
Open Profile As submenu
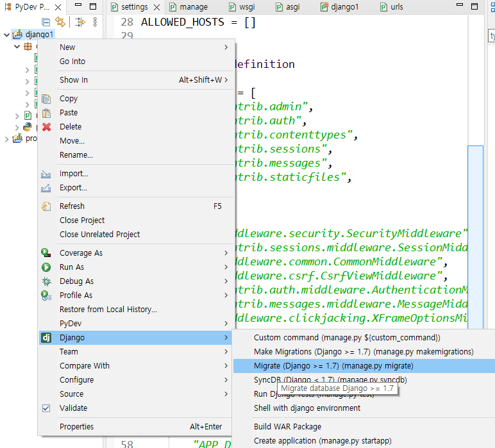point(137,295)
